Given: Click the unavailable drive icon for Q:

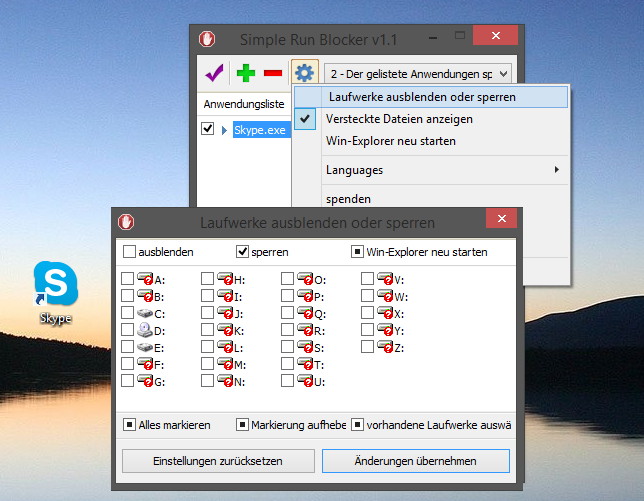Looking at the screenshot, I should 305,313.
